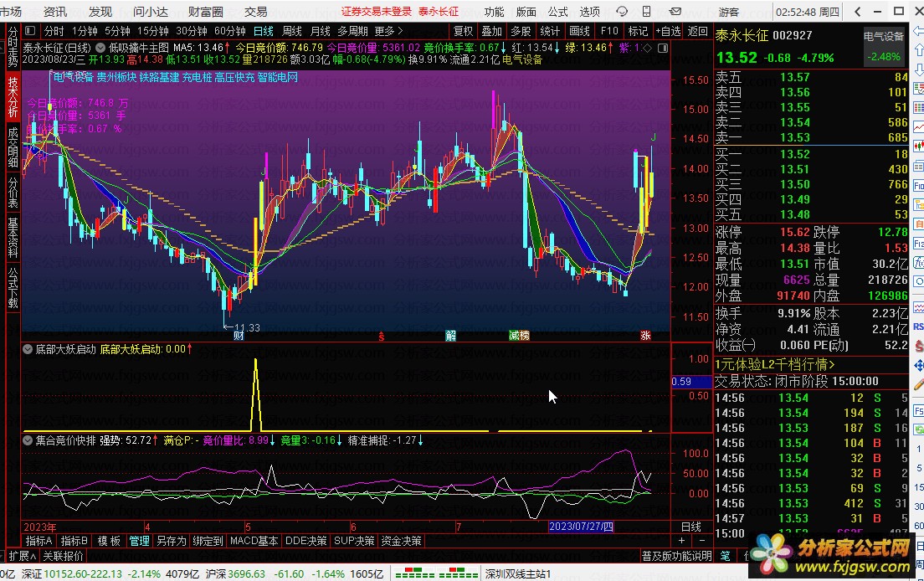Open the 版面 menu

(x=526, y=11)
